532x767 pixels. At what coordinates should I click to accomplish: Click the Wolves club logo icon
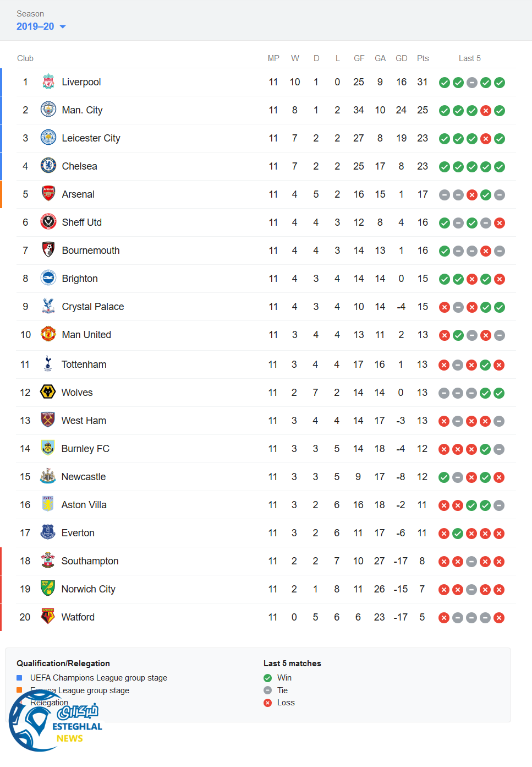48,393
